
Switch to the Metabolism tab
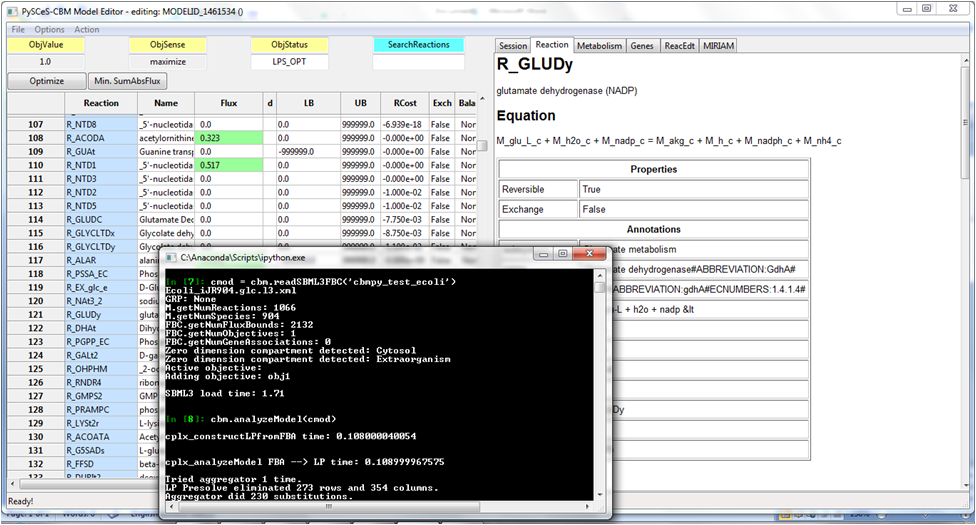click(600, 46)
